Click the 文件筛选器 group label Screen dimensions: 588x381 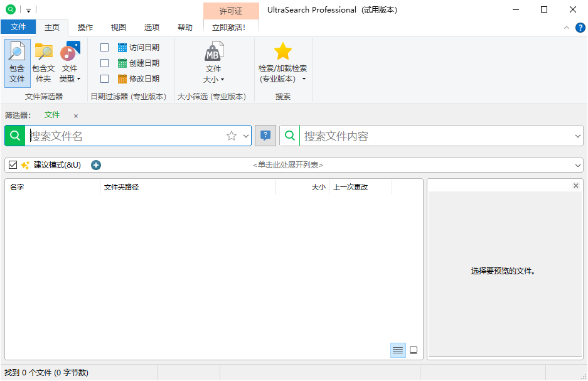point(44,97)
